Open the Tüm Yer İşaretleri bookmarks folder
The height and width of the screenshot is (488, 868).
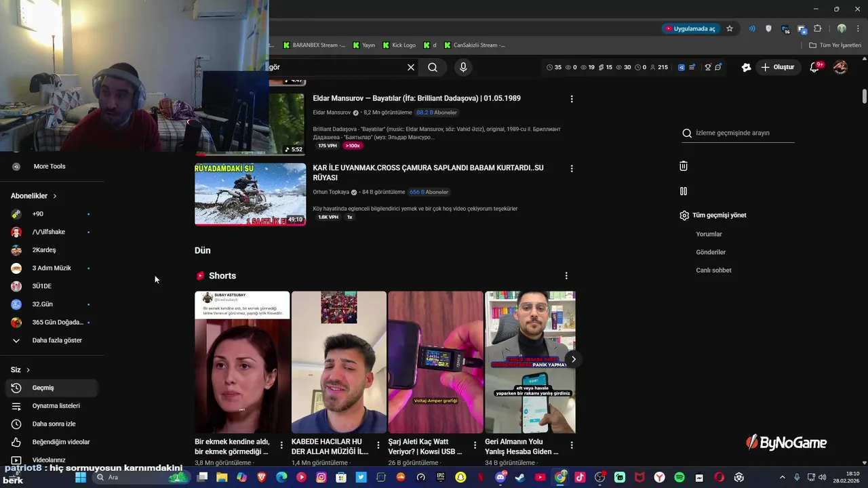click(835, 45)
